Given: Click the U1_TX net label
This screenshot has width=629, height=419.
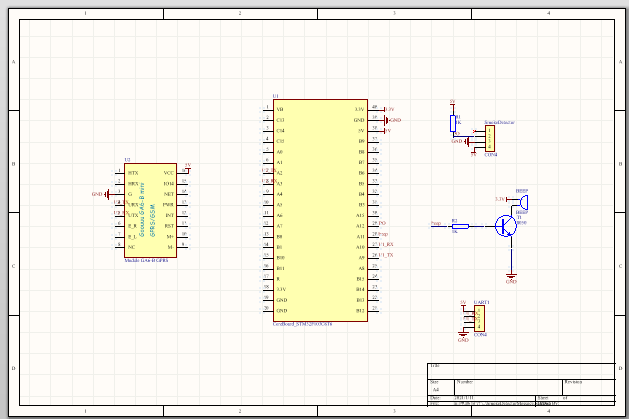Looking at the screenshot, I should click(x=386, y=255).
